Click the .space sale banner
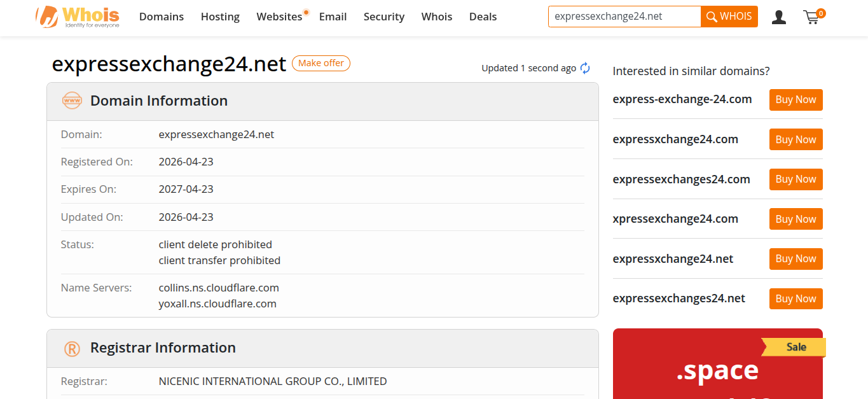Screen dimensions: 868x399 pos(717,364)
